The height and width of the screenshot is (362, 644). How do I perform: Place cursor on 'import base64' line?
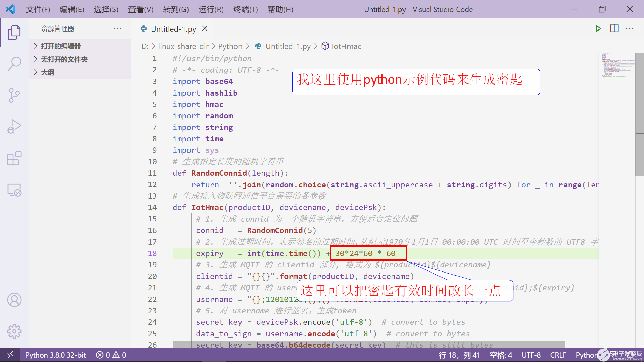tap(203, 81)
